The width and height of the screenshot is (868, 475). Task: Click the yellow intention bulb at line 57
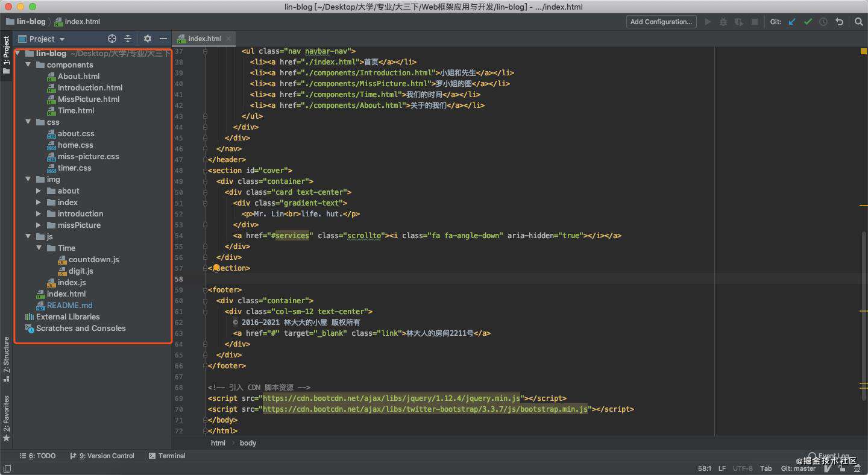216,268
